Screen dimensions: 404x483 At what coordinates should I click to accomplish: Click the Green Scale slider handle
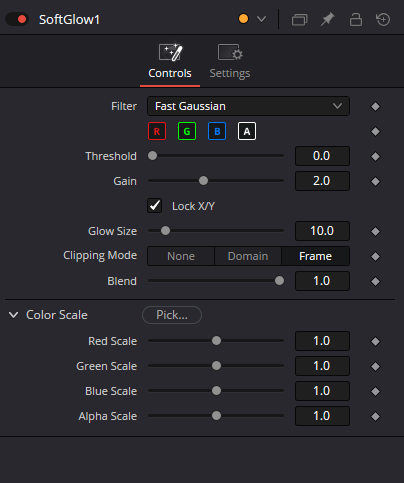[216, 365]
